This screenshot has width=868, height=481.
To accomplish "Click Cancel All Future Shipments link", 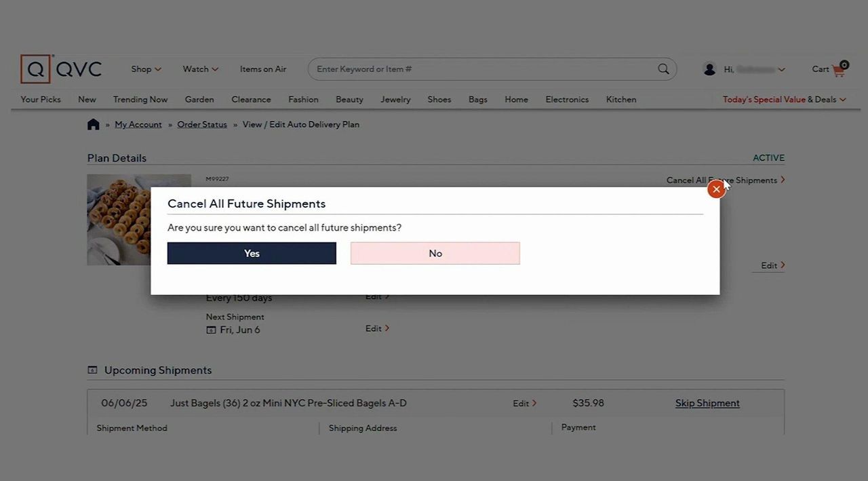I will click(x=726, y=180).
